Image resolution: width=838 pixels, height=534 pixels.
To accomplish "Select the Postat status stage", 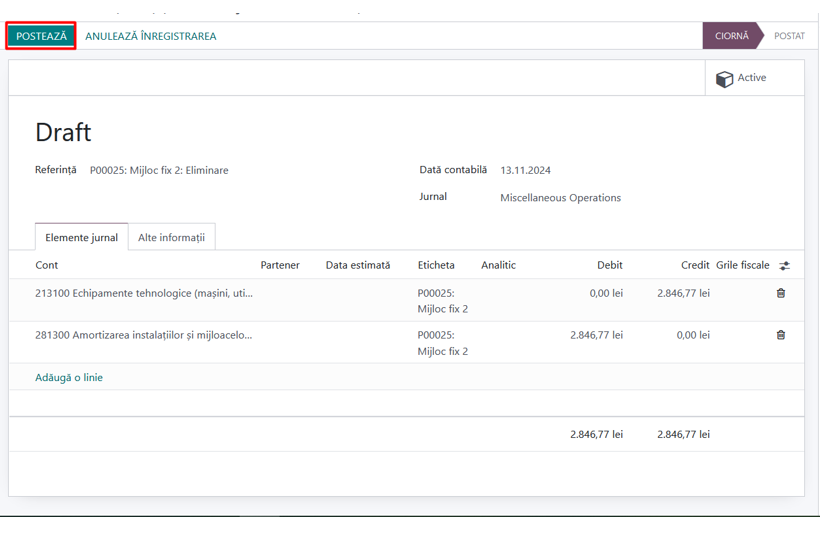I will [789, 36].
